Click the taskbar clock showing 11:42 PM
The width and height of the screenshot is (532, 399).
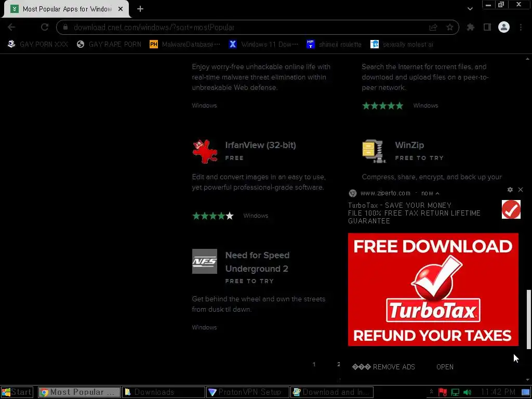[x=498, y=392]
